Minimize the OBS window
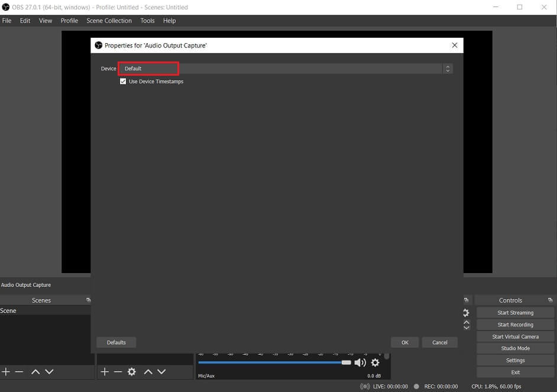557x392 pixels. [496, 7]
